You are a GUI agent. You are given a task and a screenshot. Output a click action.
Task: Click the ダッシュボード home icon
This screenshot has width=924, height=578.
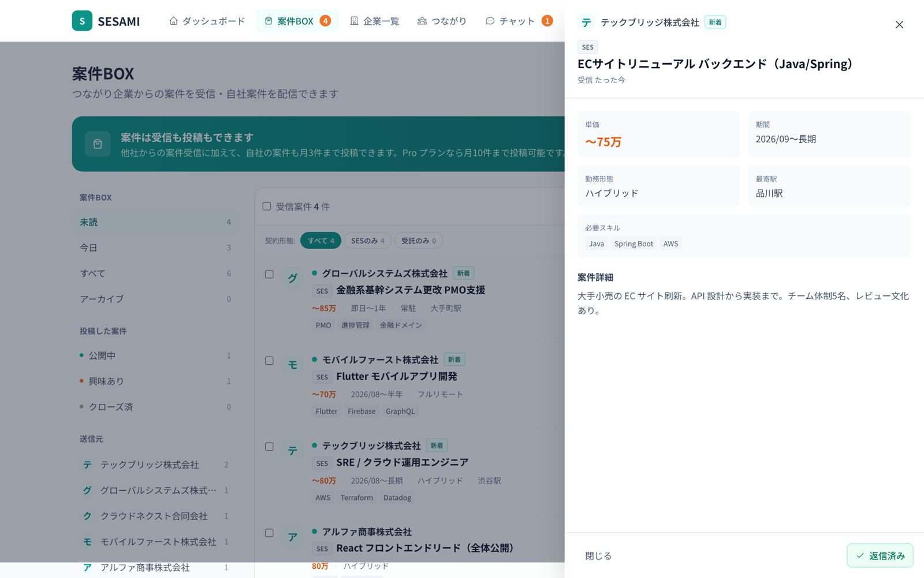click(x=173, y=21)
